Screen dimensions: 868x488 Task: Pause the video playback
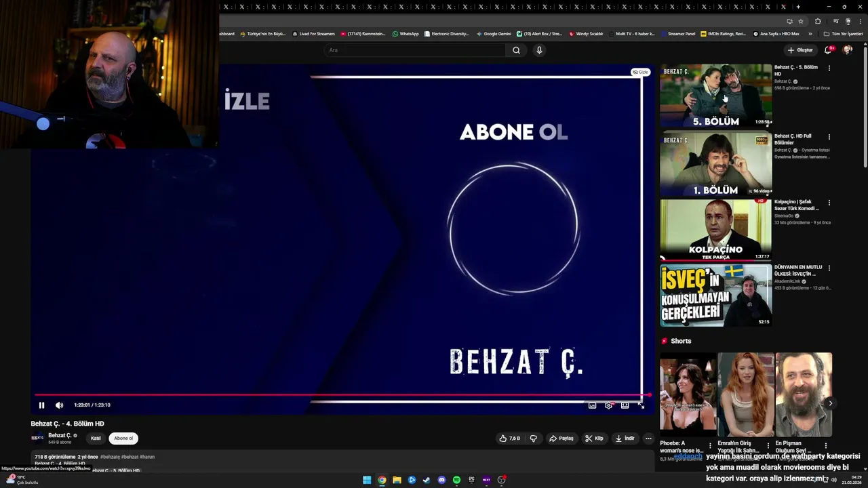[x=41, y=405]
